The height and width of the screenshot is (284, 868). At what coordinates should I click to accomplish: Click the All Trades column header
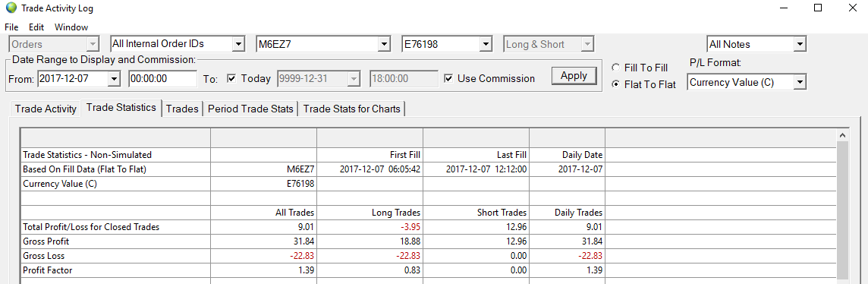pyautogui.click(x=295, y=213)
